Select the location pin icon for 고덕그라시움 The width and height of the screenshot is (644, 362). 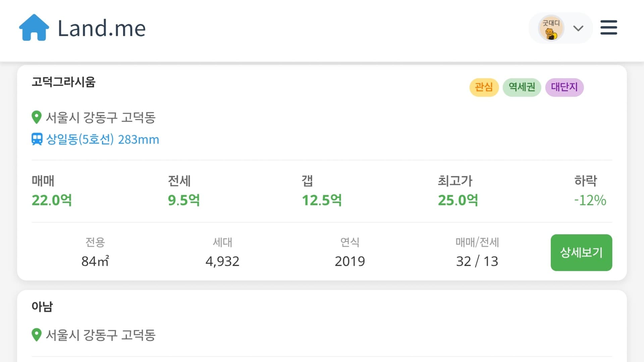tap(36, 117)
